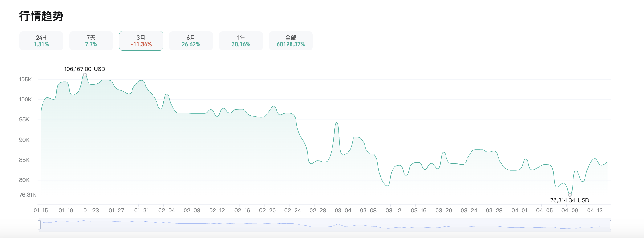This screenshot has height=238, width=644.
Task: Click the 76.31K price axis label
Action: [28, 195]
